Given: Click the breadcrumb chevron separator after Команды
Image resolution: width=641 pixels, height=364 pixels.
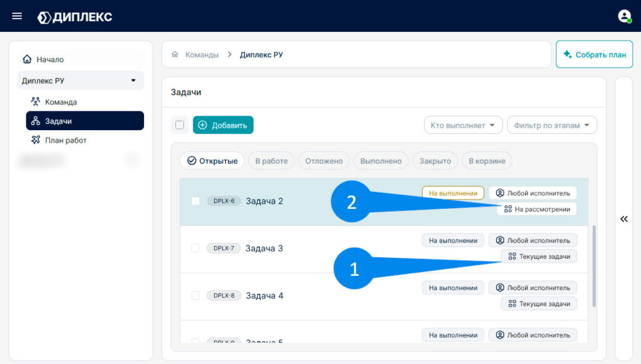Looking at the screenshot, I should tap(230, 54).
